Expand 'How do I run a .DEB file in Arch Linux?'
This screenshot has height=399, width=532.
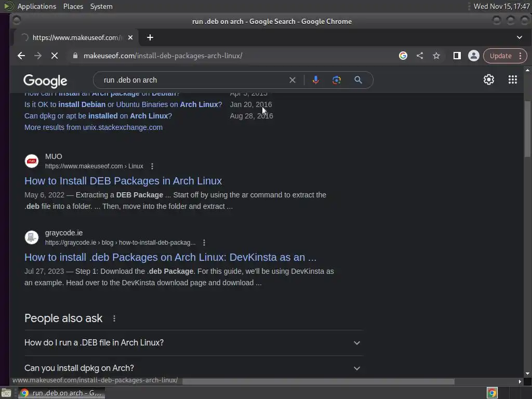193,343
